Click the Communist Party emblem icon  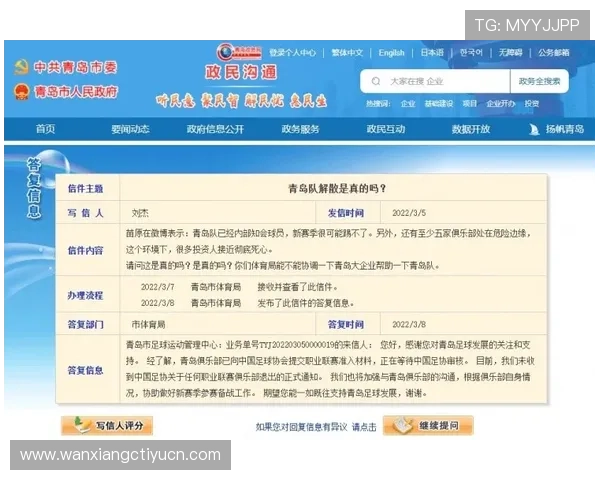click(x=22, y=67)
